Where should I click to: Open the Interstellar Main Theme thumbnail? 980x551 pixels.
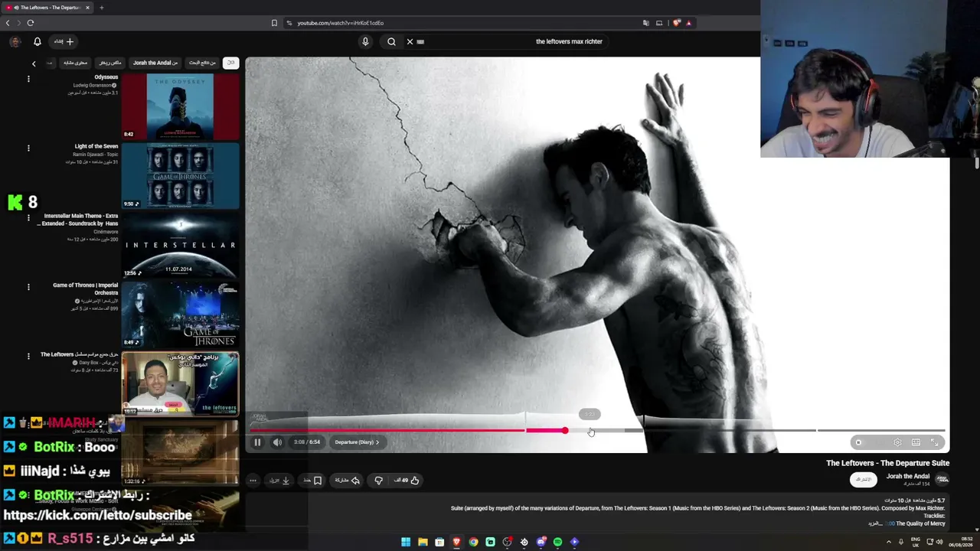pos(181,245)
